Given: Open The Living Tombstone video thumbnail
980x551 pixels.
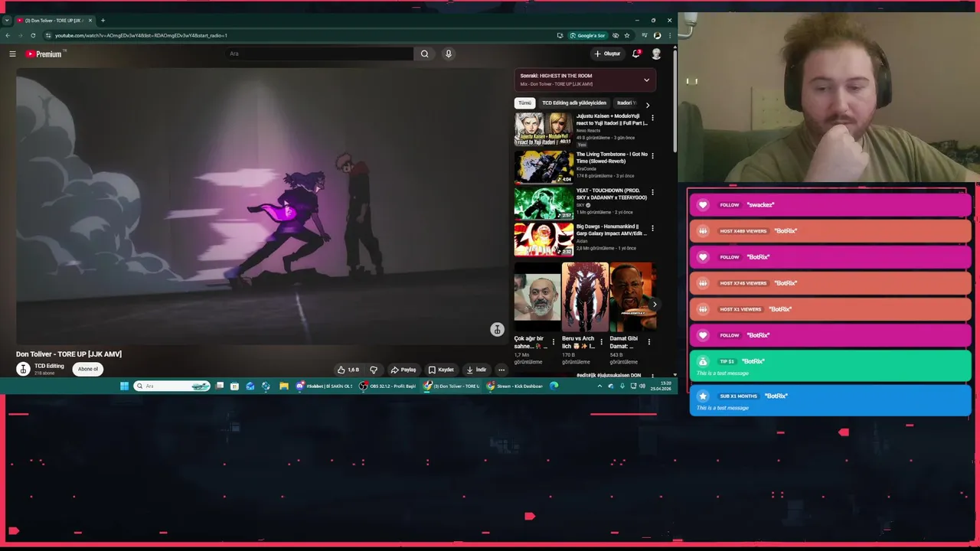Looking at the screenshot, I should 544,166.
